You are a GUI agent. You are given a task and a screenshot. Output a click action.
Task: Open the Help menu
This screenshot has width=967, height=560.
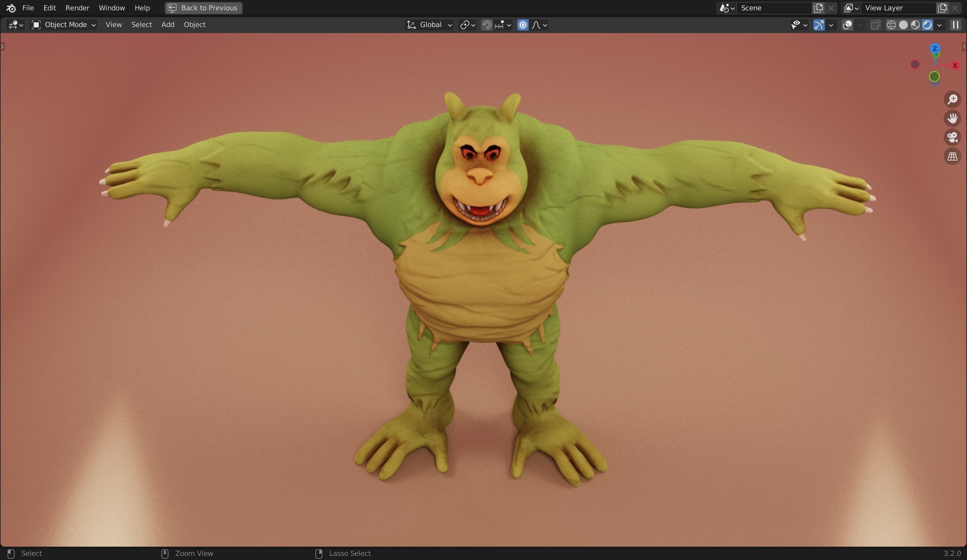point(142,8)
